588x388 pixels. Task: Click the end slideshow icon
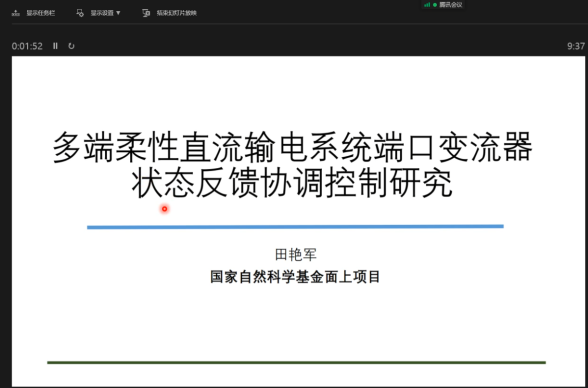pyautogui.click(x=146, y=13)
